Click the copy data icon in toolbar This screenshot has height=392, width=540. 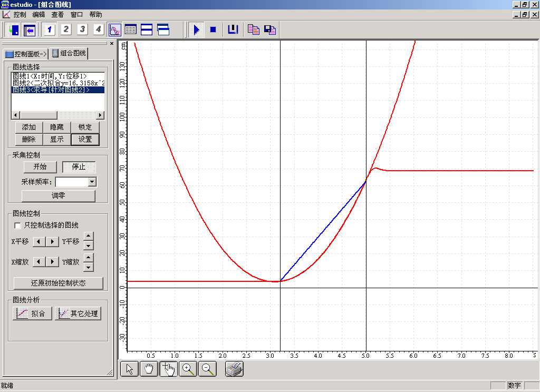[254, 30]
